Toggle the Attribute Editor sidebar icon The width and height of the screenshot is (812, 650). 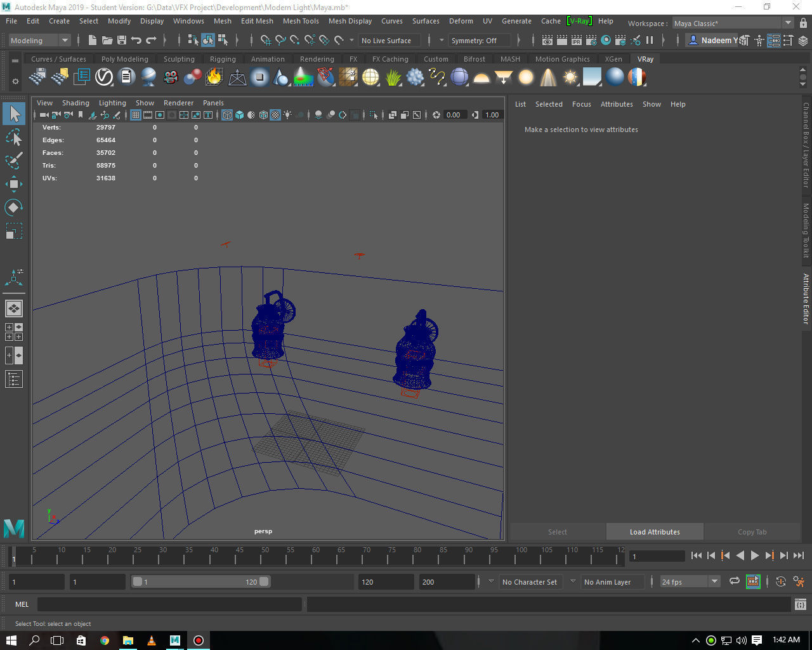(x=773, y=41)
